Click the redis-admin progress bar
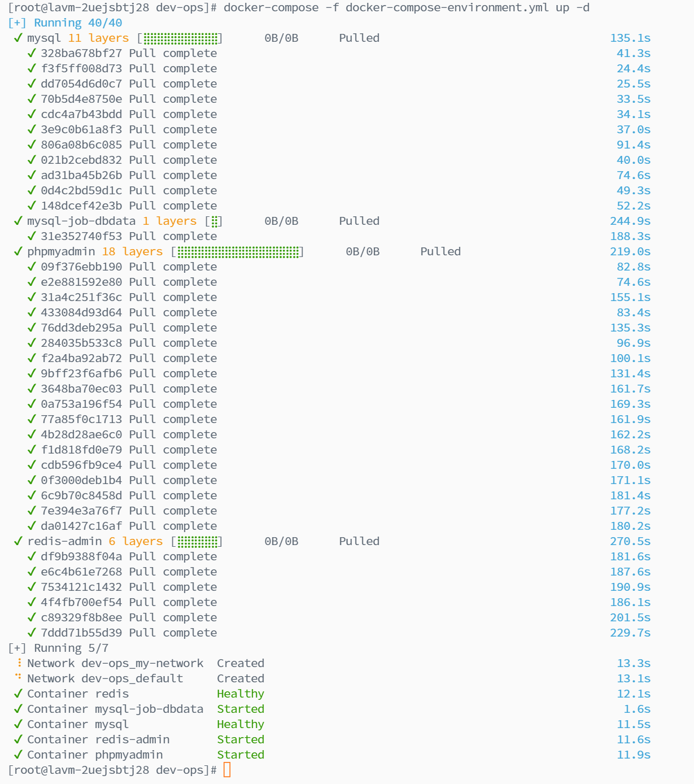The image size is (694, 784). point(198,542)
